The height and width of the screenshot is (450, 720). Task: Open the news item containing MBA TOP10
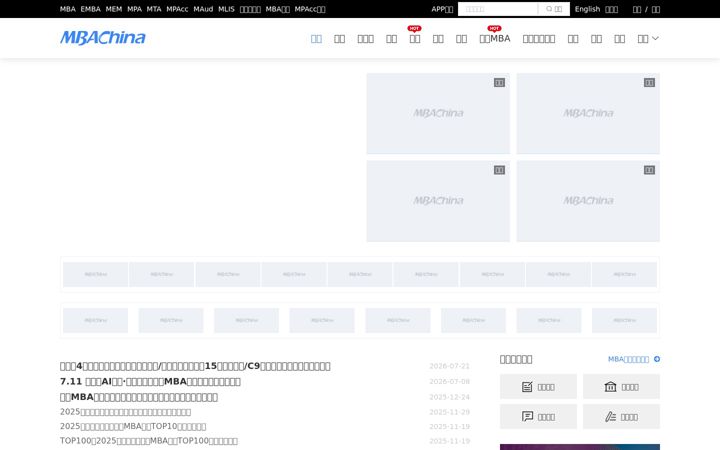point(133,427)
